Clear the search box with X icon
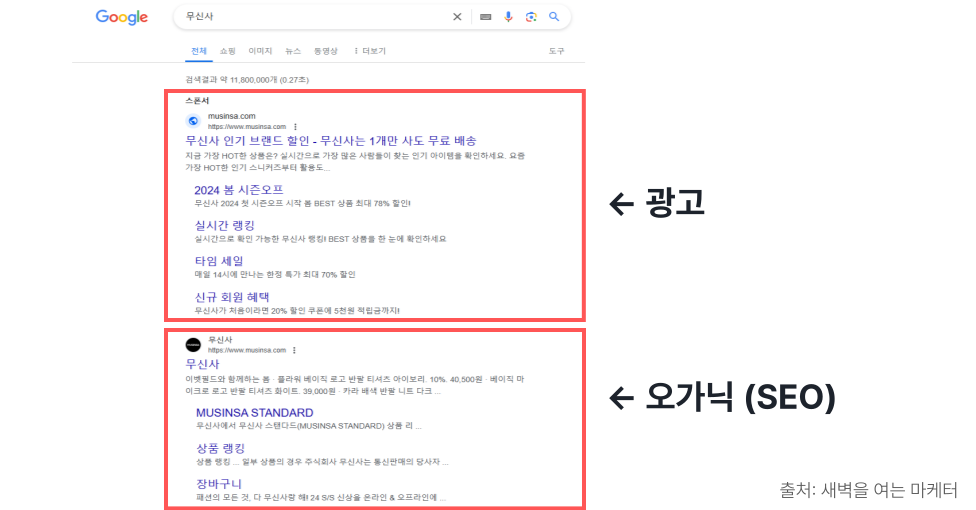Screen dimensions: 976x510 457,17
